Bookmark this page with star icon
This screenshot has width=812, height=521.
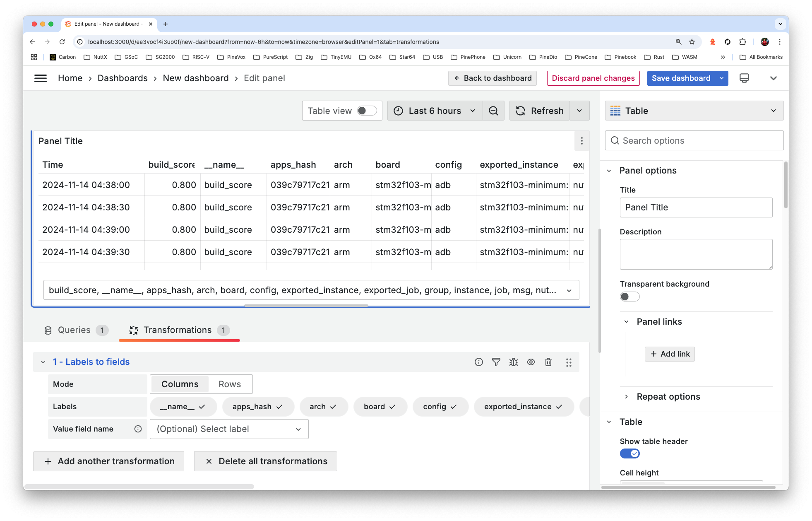692,42
